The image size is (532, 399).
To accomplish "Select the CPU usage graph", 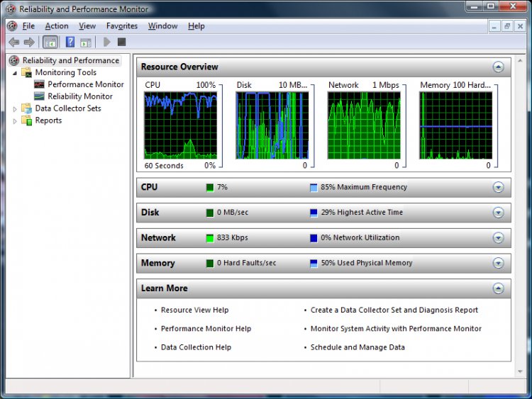I will pos(180,125).
